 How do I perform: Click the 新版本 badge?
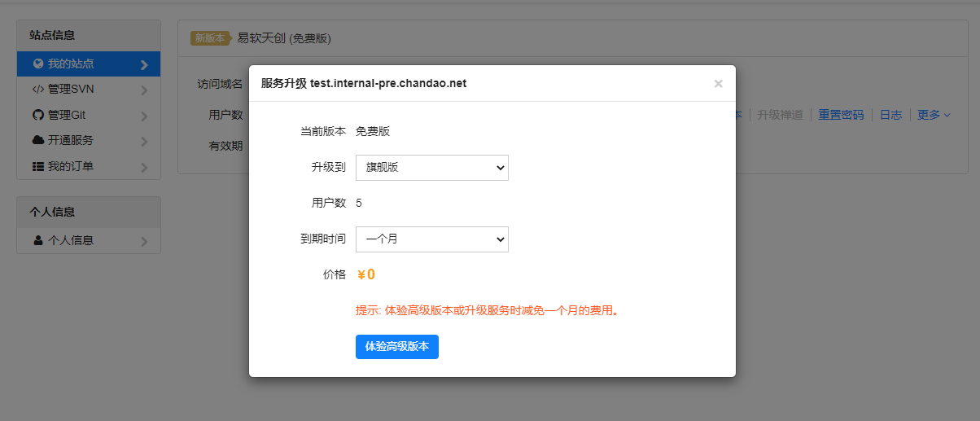208,38
